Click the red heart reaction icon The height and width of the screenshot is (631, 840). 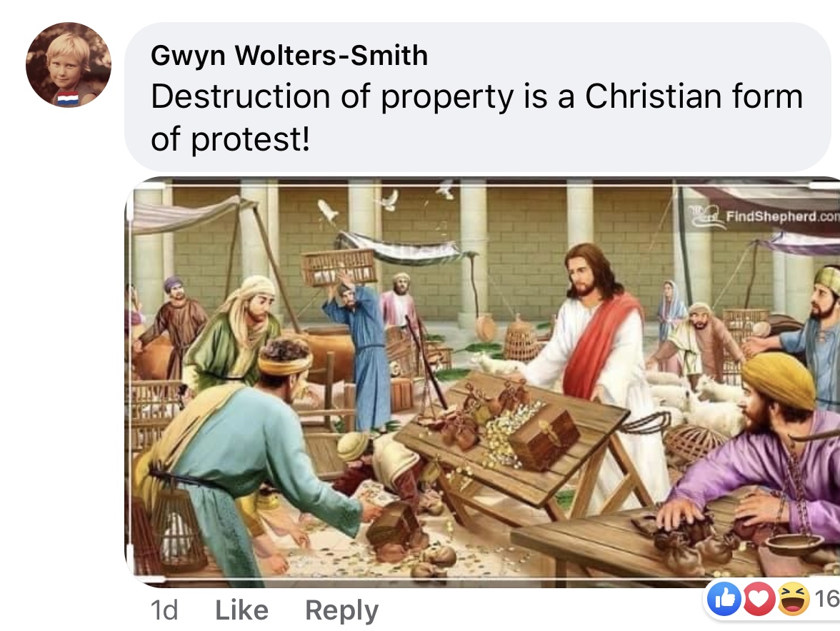[758, 598]
